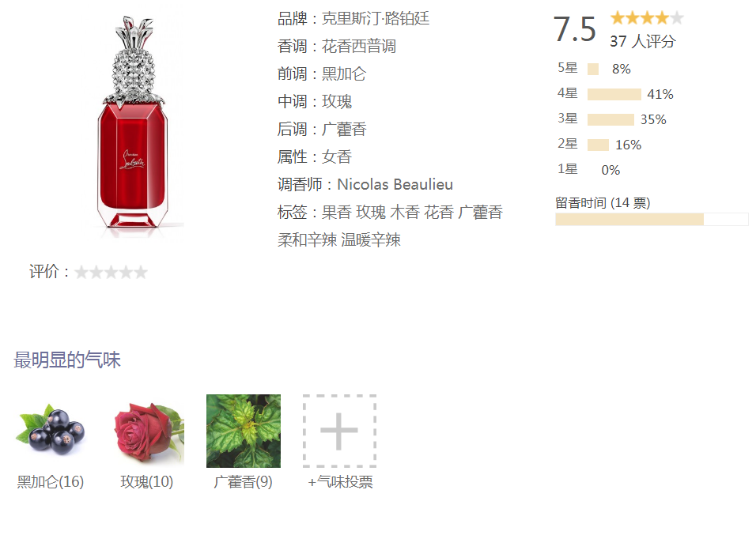Screen dimensions: 756x535
Task: Click the 柔和辛辣 tag
Action: point(307,240)
